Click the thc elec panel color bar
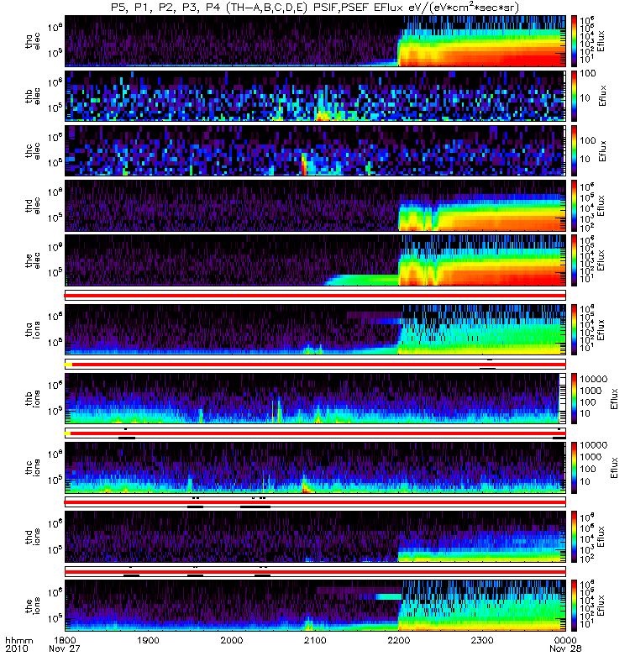The height and width of the screenshot is (672, 630). coord(574,151)
